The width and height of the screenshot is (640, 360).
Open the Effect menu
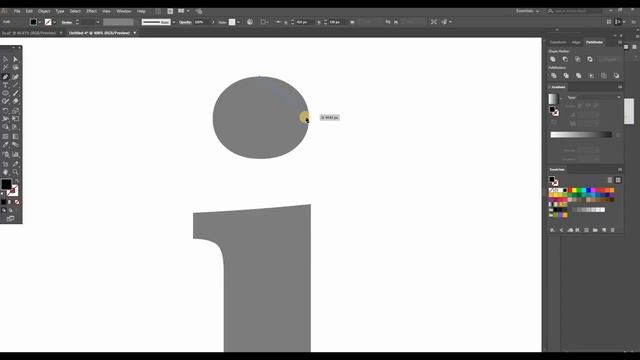tap(91, 11)
